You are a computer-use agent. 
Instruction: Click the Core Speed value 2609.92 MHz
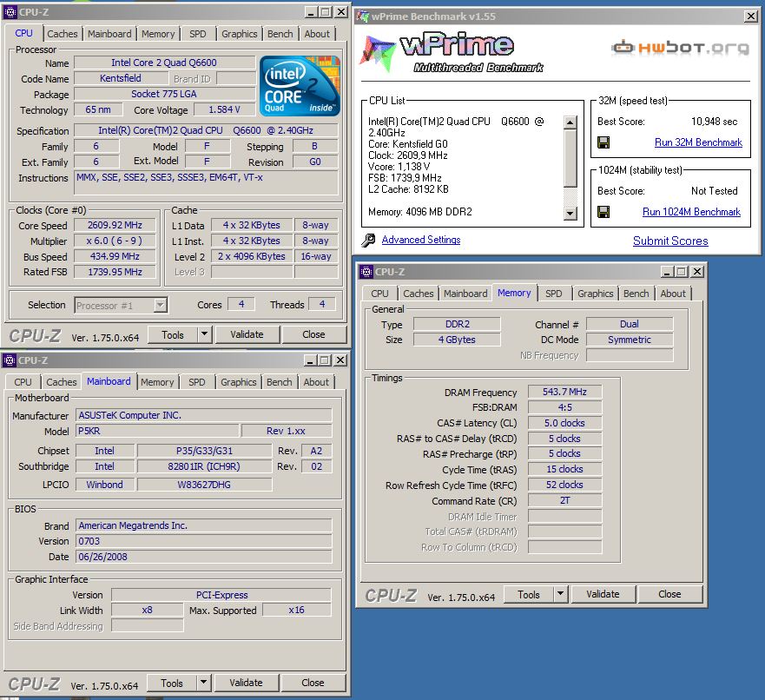[x=115, y=225]
